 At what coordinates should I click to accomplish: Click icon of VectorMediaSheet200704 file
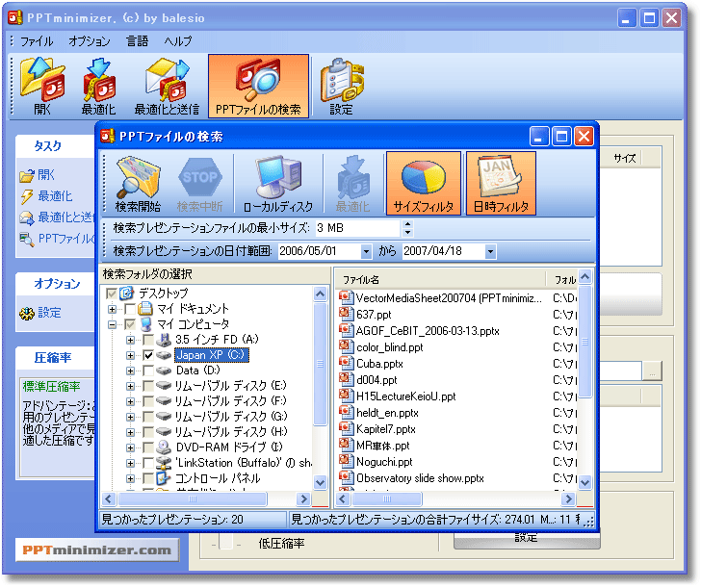(x=346, y=297)
